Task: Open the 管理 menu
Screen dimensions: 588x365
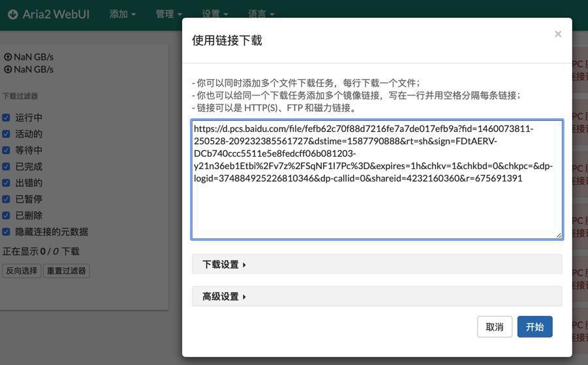Action: 169,14
